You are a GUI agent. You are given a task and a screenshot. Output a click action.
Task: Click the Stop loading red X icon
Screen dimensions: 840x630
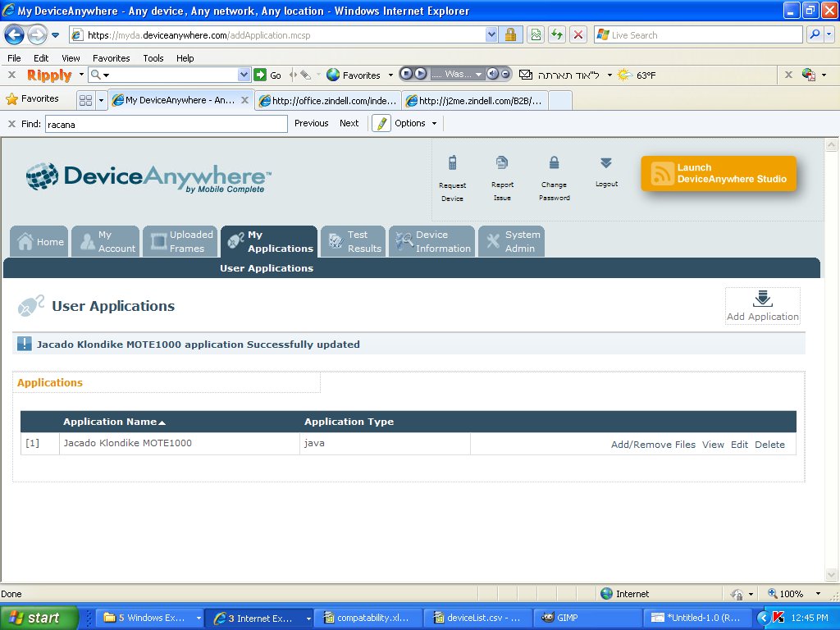[x=578, y=35]
